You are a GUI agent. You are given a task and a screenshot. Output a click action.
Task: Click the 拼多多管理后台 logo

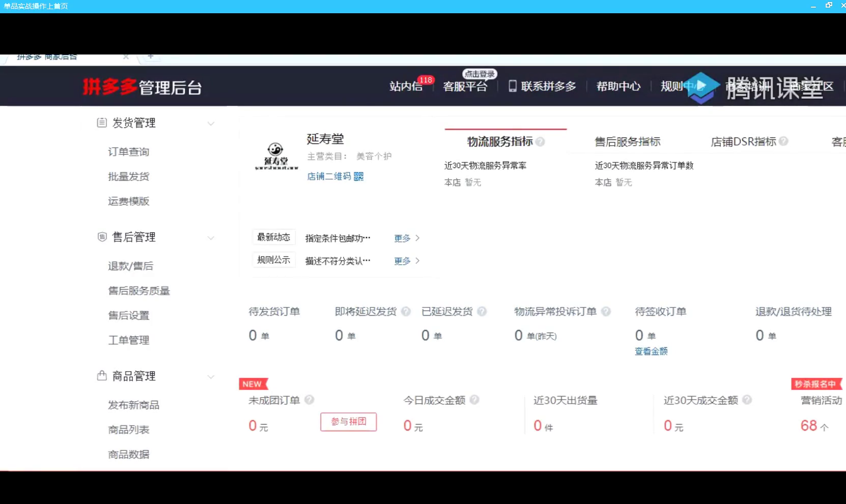pyautogui.click(x=143, y=87)
